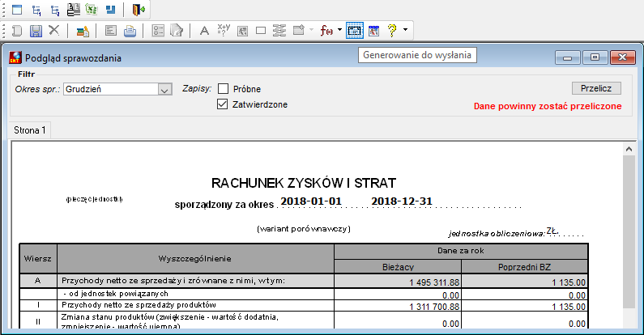Click the end date 2018-12-31

[x=402, y=201]
